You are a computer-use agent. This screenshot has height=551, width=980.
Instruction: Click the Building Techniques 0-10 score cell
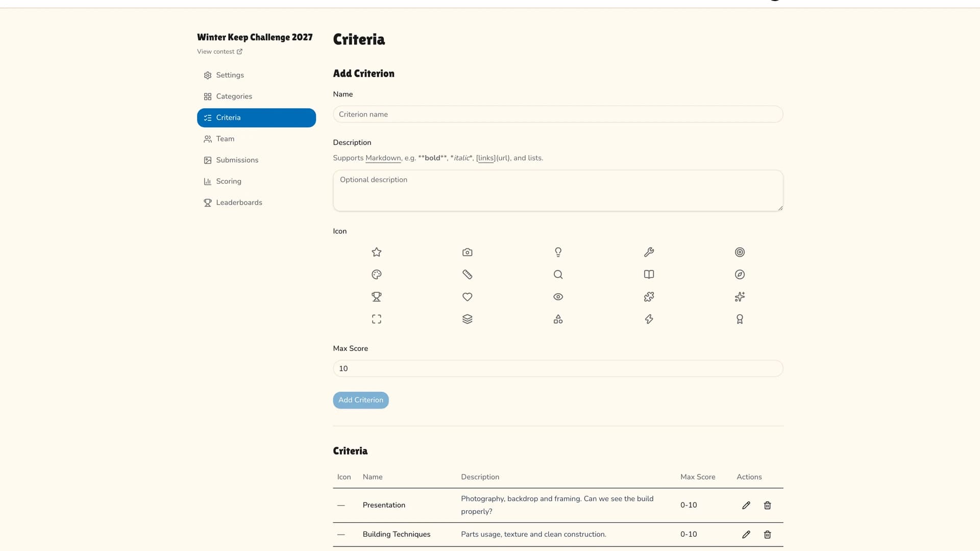[688, 534]
